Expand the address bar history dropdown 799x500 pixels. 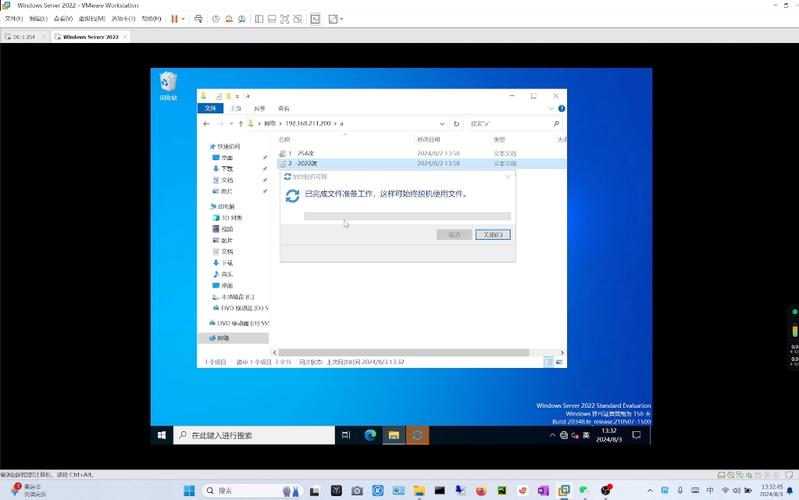coord(442,124)
